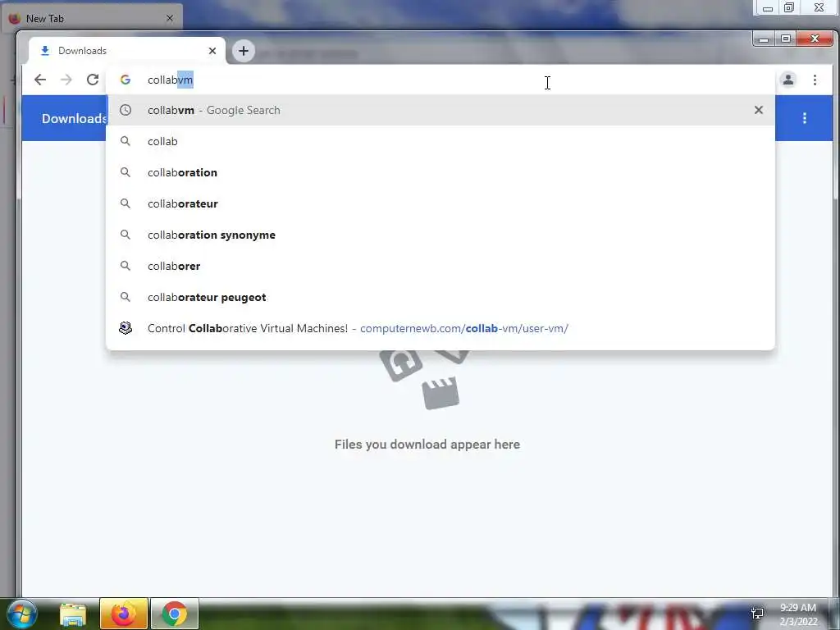Screen dimensions: 840x630
Task: Close the Downloads tab
Action: [212, 51]
